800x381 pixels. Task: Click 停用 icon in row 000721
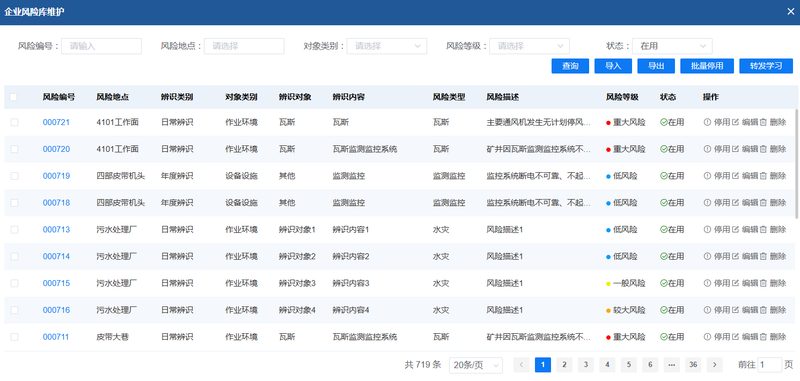coord(707,122)
